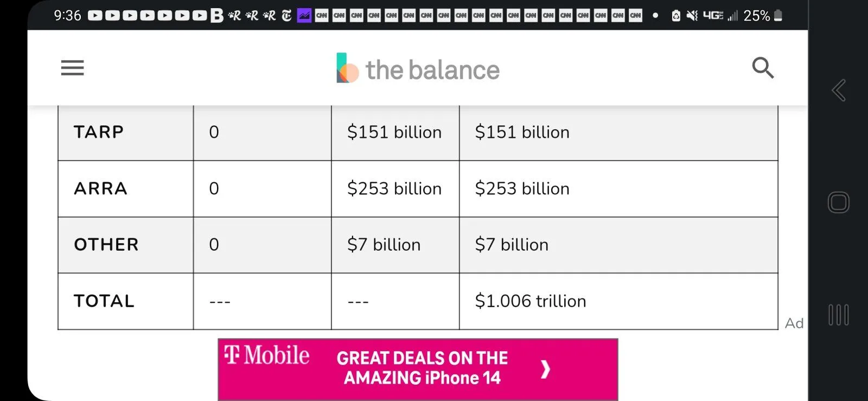Open the Android recent apps button
Screen dimensions: 868x401
838,315
